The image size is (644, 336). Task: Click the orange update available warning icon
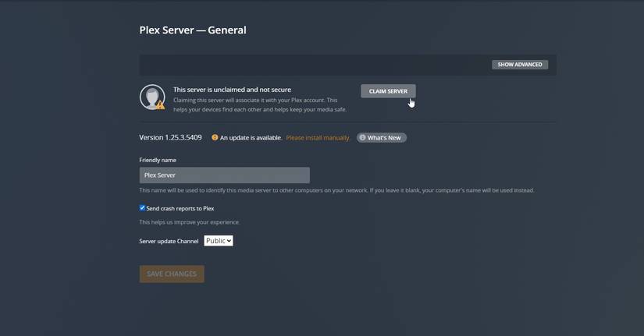(x=215, y=137)
